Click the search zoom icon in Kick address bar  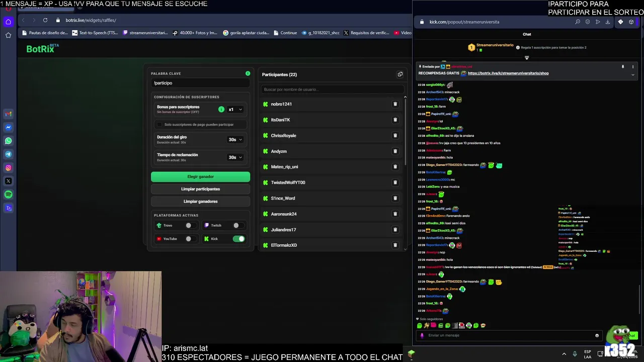tap(578, 22)
